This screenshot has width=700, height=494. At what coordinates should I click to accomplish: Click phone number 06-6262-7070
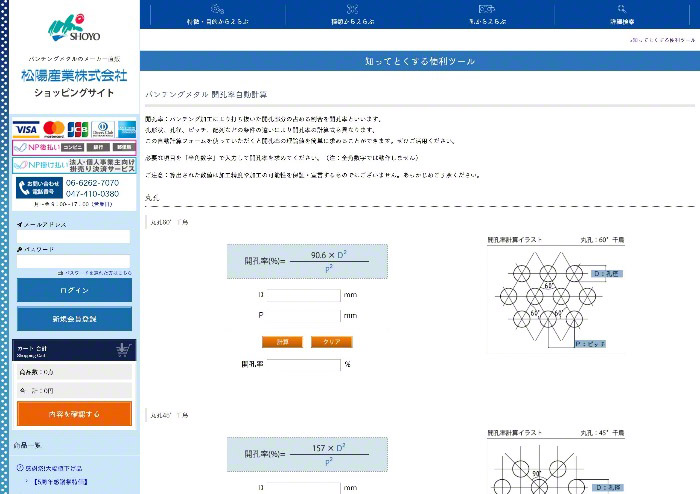92,183
